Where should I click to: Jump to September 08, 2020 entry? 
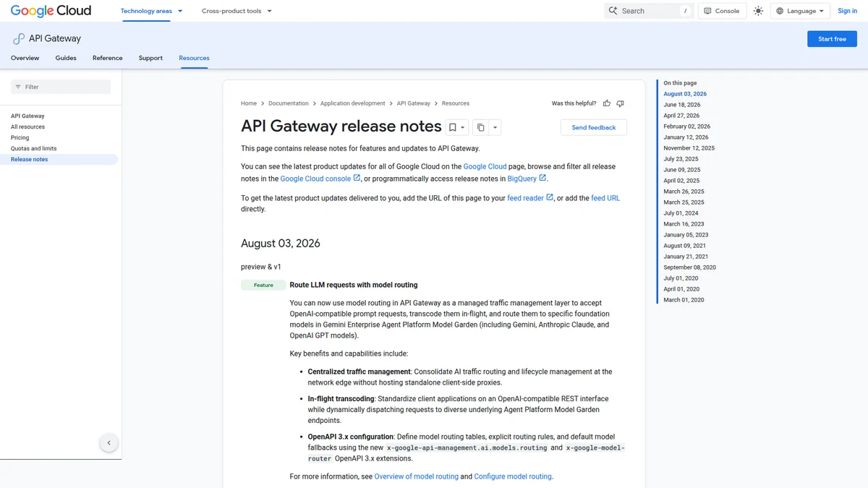tap(690, 267)
